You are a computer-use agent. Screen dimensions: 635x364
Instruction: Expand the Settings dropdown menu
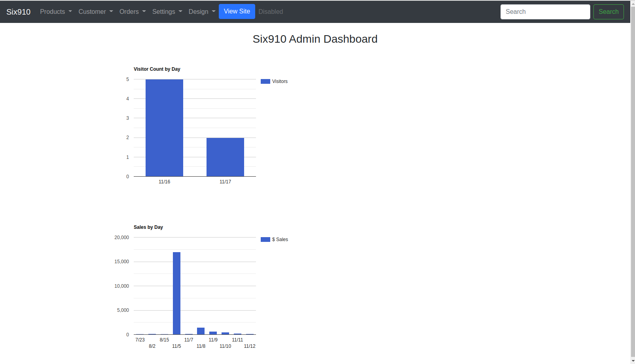tap(167, 12)
